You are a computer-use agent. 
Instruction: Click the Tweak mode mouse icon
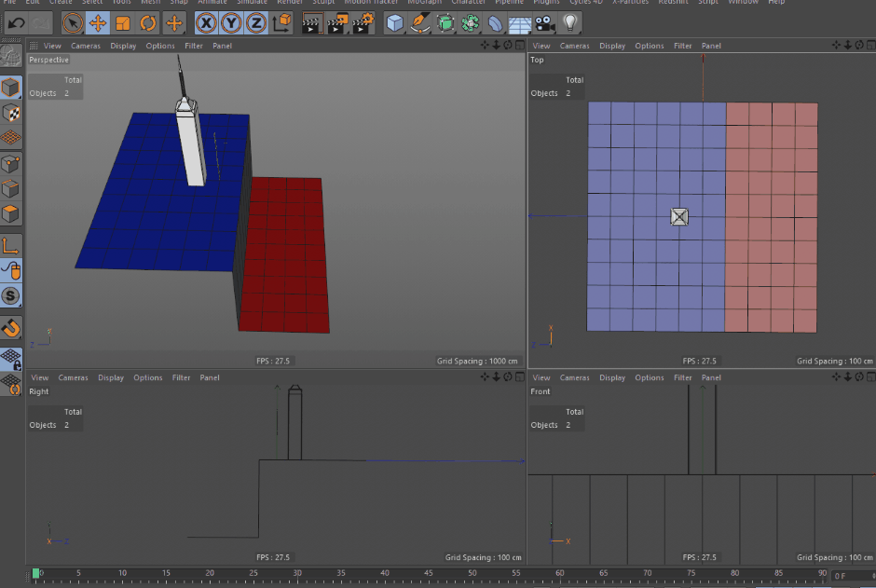coord(10,271)
